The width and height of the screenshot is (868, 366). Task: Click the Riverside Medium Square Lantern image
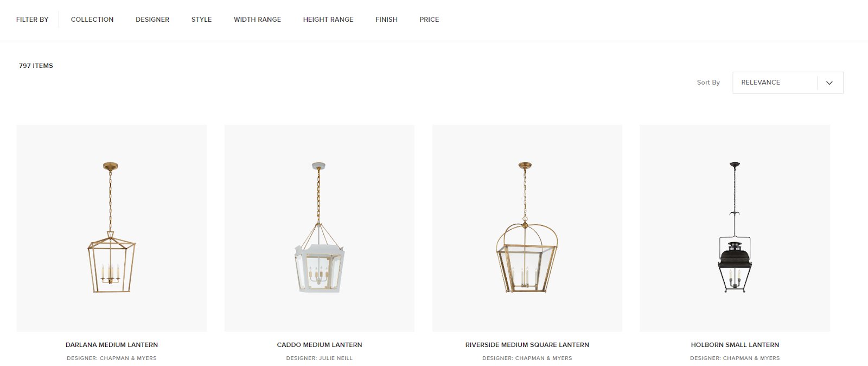pos(527,228)
